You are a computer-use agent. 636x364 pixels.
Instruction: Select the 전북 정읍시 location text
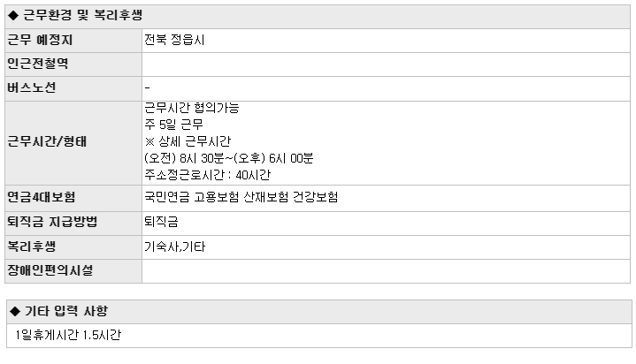point(174,40)
